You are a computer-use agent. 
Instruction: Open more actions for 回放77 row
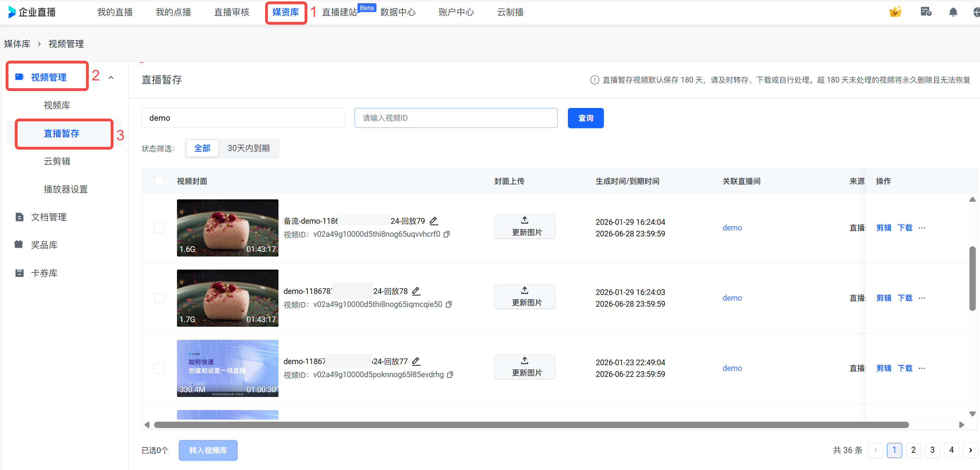(921, 368)
